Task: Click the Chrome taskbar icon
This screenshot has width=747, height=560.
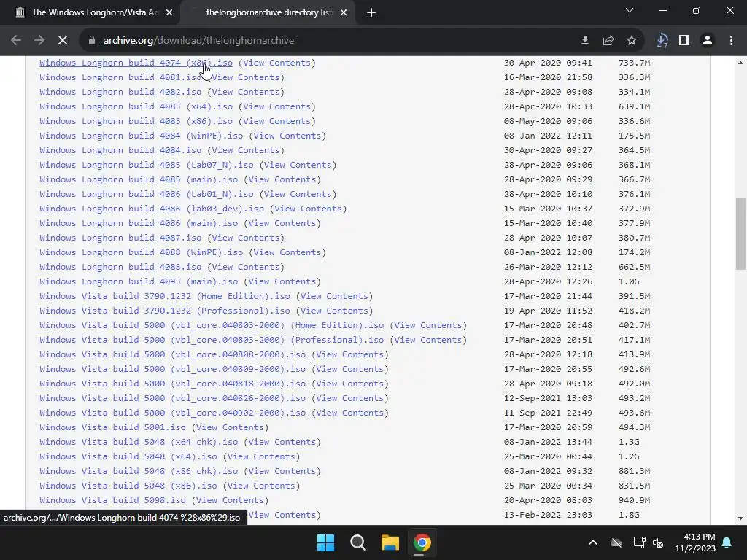Action: [422, 542]
